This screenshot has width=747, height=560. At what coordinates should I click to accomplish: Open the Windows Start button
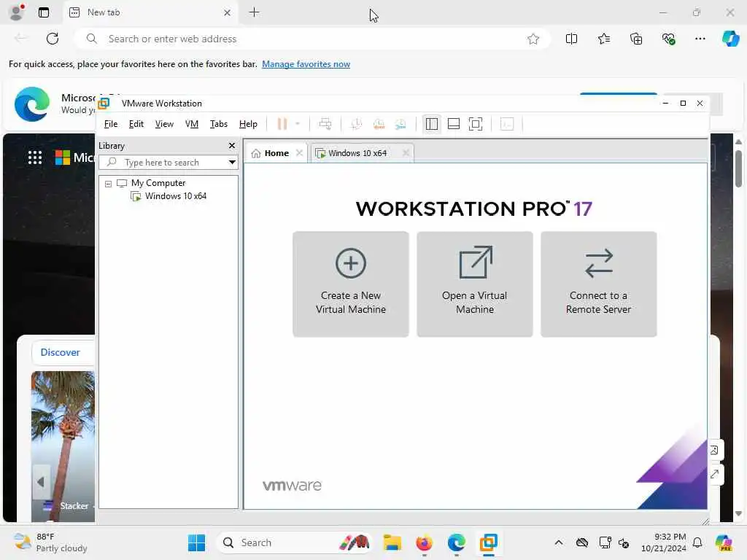click(x=196, y=542)
